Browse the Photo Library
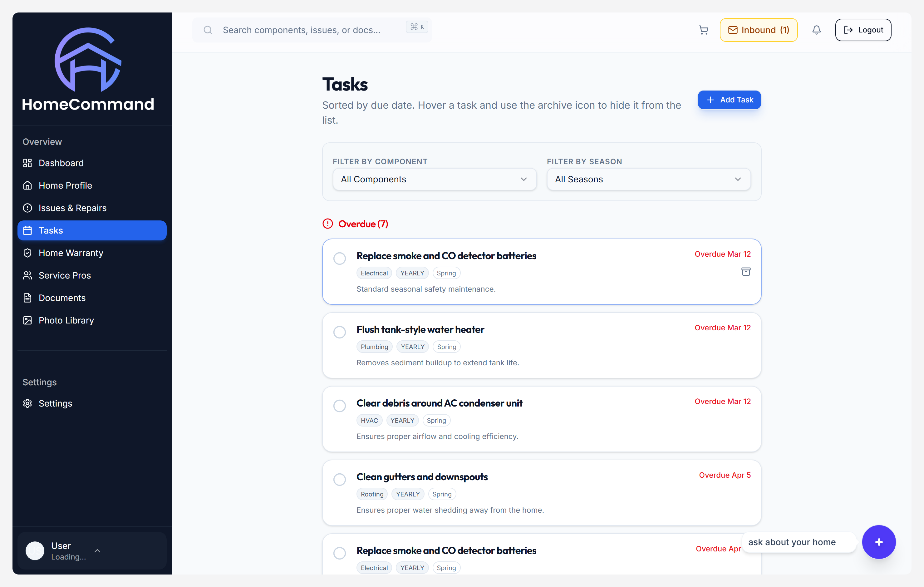Screen dimensions: 924x587 [x=92, y=320]
